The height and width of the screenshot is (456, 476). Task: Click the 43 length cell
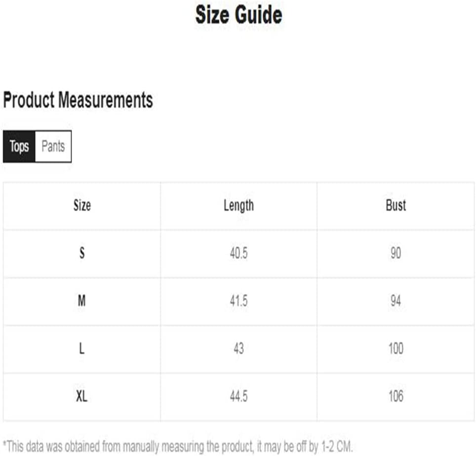pyautogui.click(x=238, y=348)
